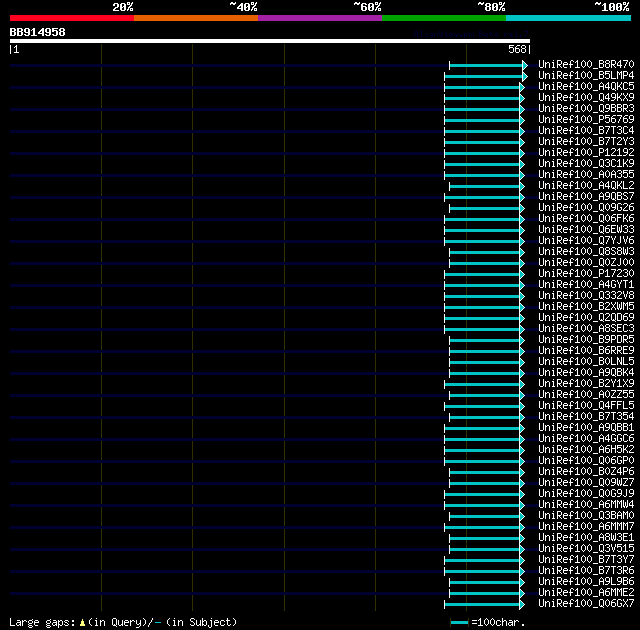
Task: Select the UniRef100_P12192 label
Action: coord(586,153)
